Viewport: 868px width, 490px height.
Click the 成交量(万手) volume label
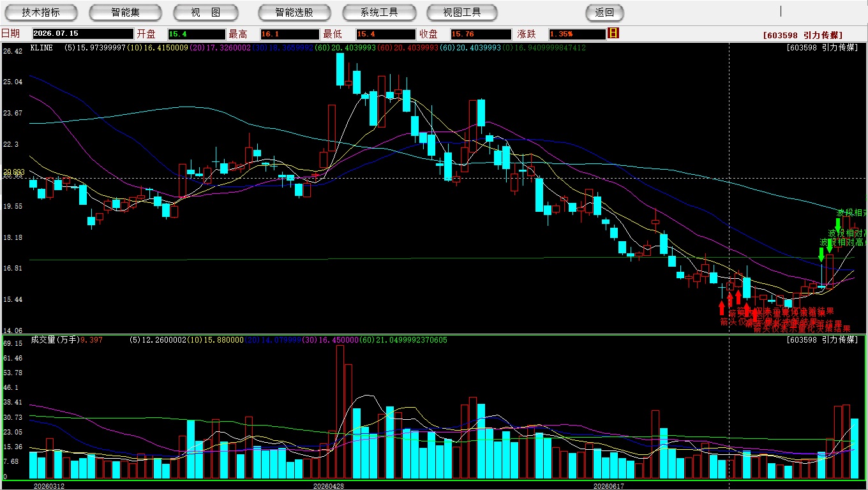(54, 340)
